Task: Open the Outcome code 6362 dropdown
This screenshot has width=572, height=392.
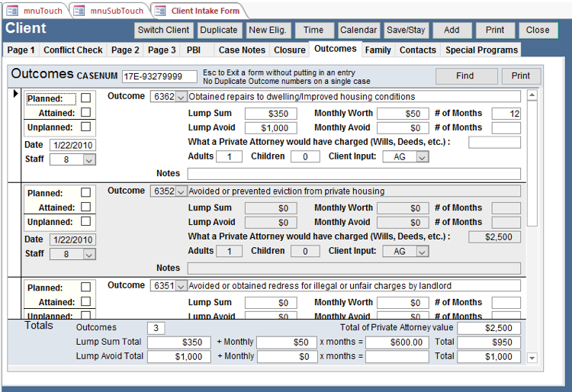Action: [x=181, y=97]
